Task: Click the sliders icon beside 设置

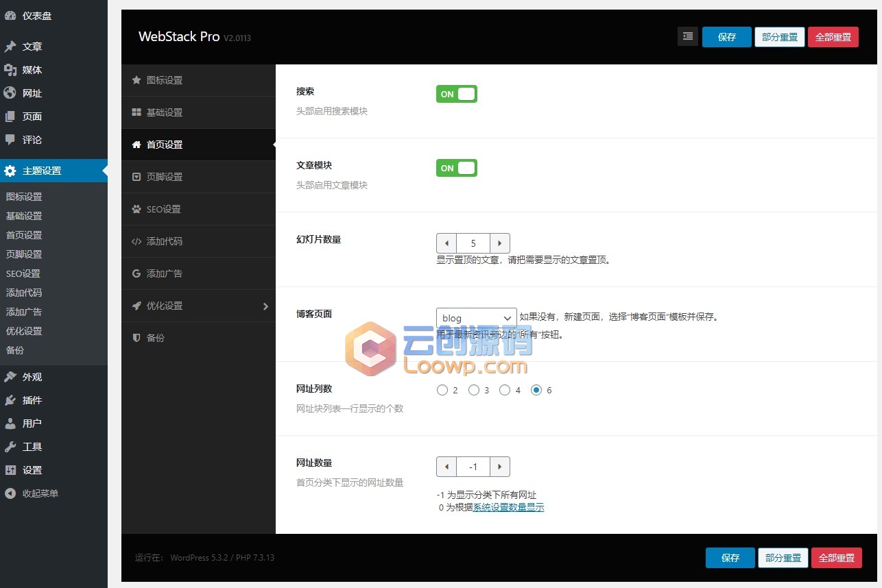Action: [x=10, y=470]
